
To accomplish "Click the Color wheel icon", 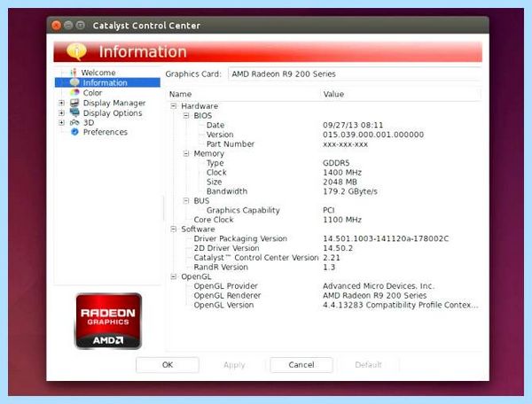I will point(74,92).
